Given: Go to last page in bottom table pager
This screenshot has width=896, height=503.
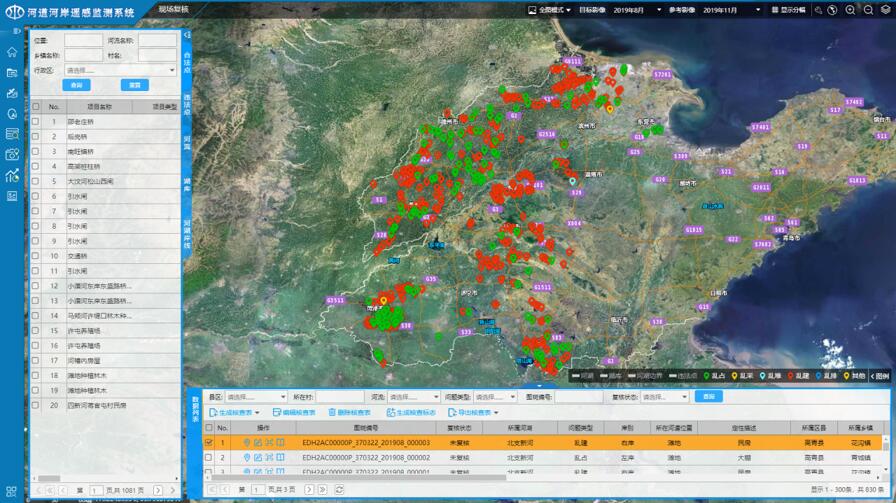Looking at the screenshot, I should 323,489.
